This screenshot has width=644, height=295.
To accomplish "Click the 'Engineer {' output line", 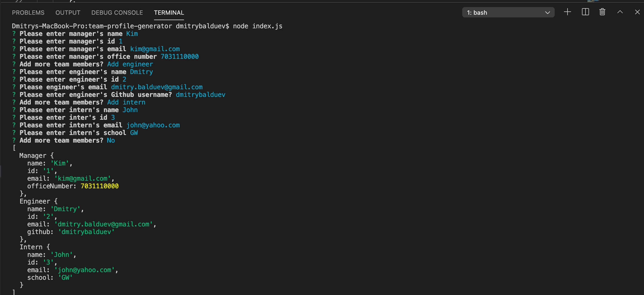I will pyautogui.click(x=38, y=201).
